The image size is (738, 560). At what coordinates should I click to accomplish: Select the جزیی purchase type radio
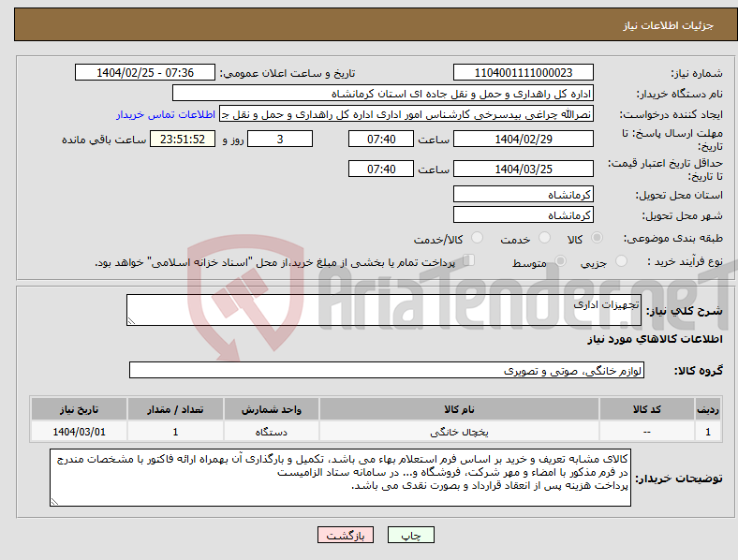coord(621,261)
